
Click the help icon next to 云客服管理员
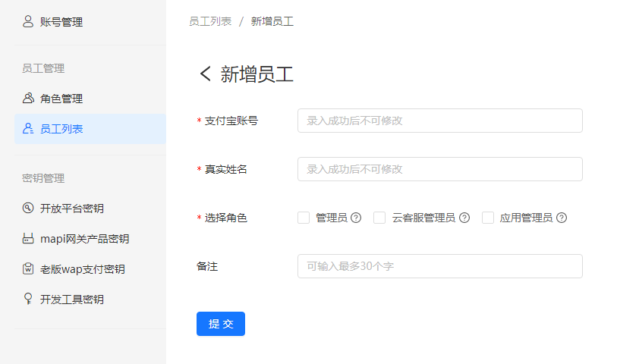click(x=464, y=218)
